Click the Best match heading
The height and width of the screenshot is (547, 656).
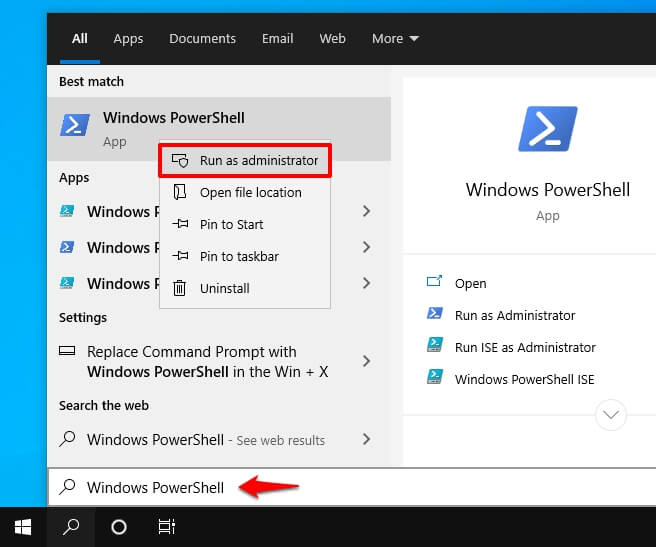91,82
